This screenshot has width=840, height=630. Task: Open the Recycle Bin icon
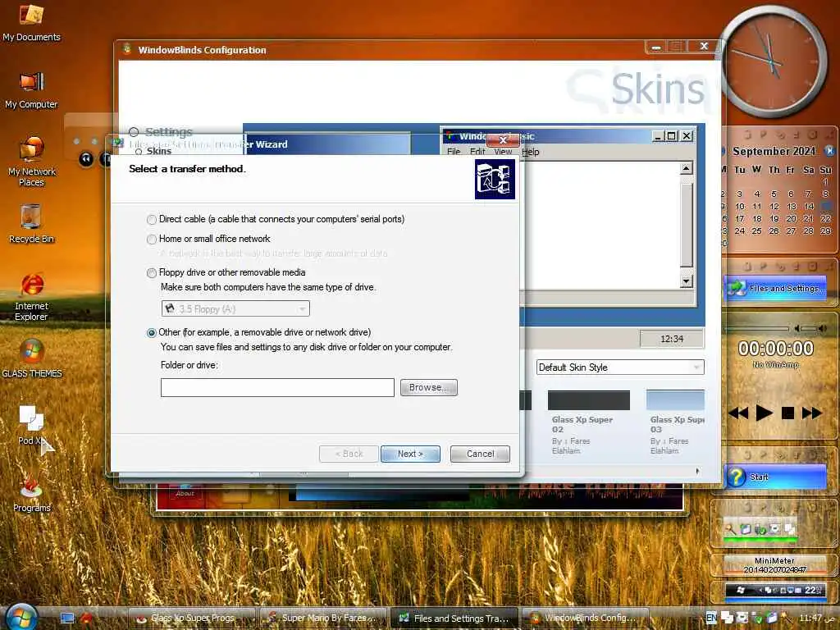click(x=32, y=224)
